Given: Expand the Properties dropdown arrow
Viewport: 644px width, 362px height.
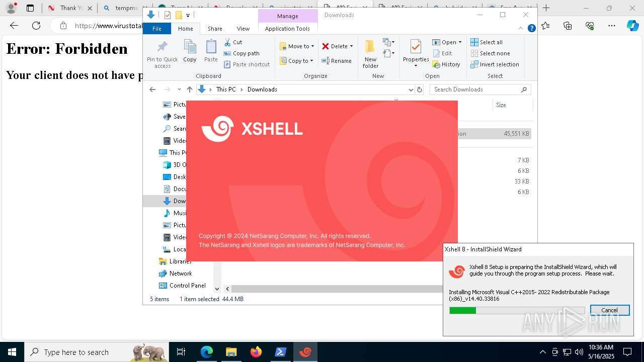Looking at the screenshot, I should point(416,65).
